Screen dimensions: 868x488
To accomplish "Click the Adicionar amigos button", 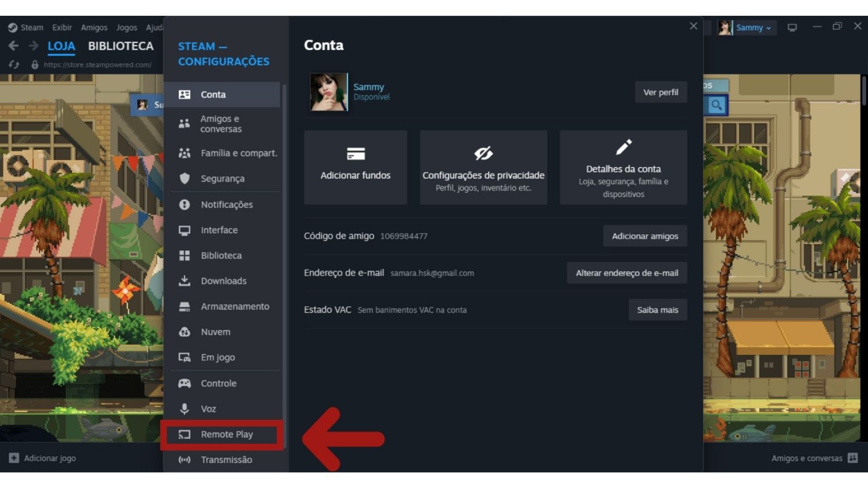I will [x=645, y=236].
